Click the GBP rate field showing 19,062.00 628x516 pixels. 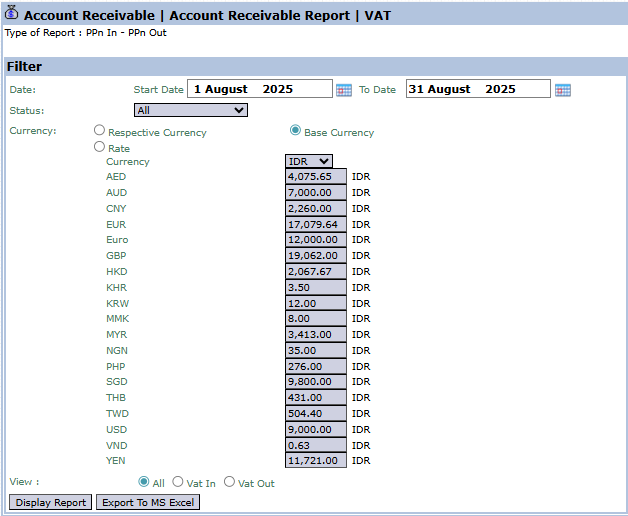(315, 255)
